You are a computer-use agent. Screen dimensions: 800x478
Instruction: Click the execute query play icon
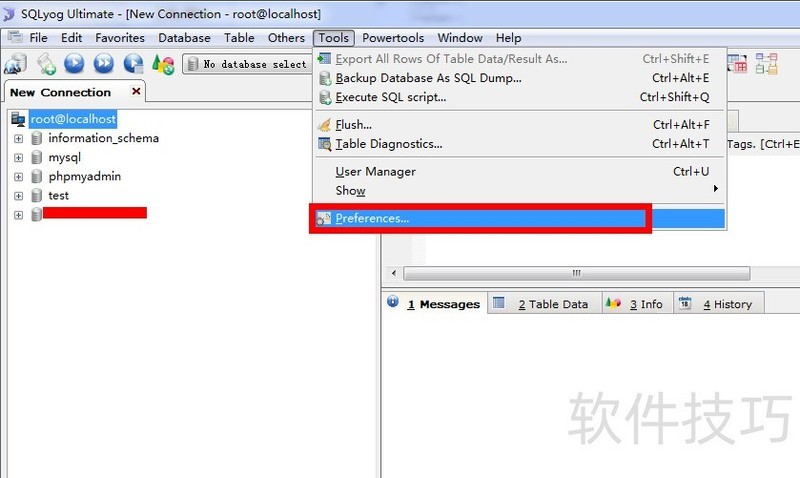(x=74, y=64)
